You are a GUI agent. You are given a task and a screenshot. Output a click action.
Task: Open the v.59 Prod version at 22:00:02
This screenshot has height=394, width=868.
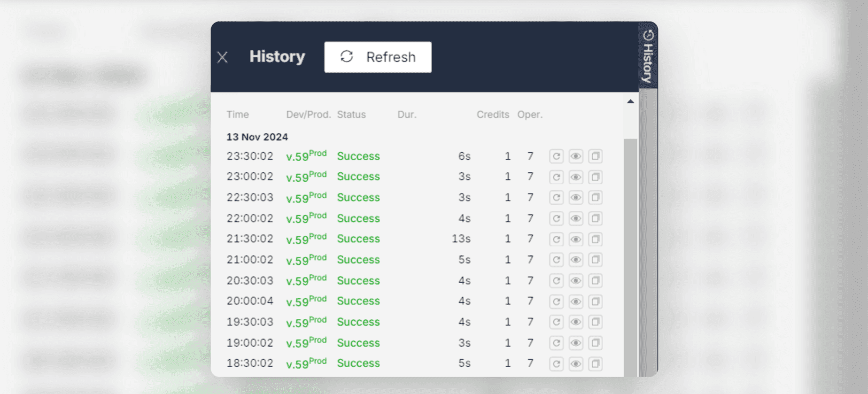pos(306,218)
